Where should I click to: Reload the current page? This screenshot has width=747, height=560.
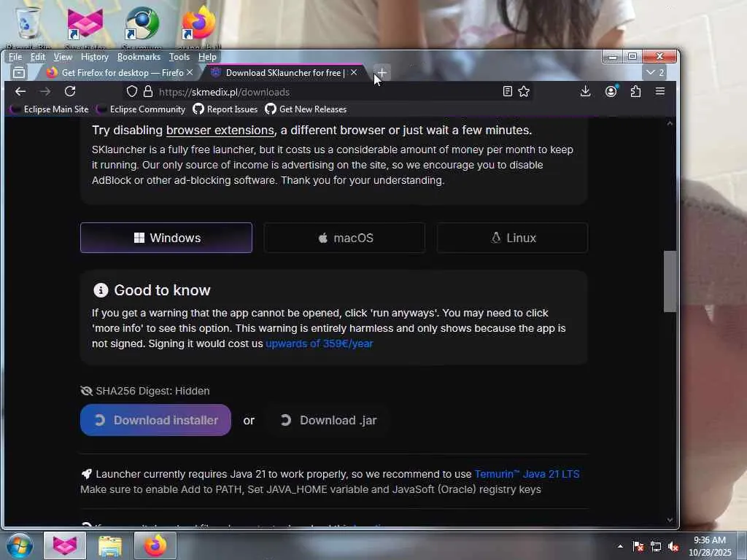[70, 91]
